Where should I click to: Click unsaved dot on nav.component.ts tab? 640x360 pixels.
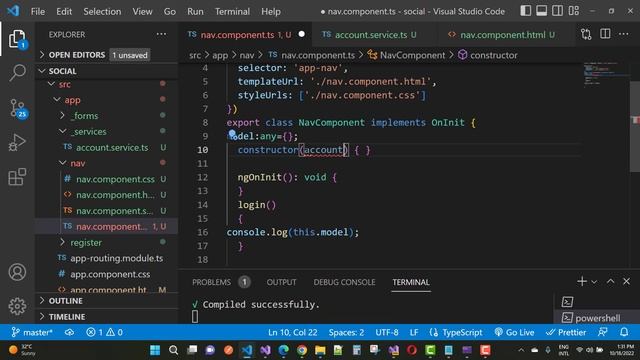click(302, 34)
